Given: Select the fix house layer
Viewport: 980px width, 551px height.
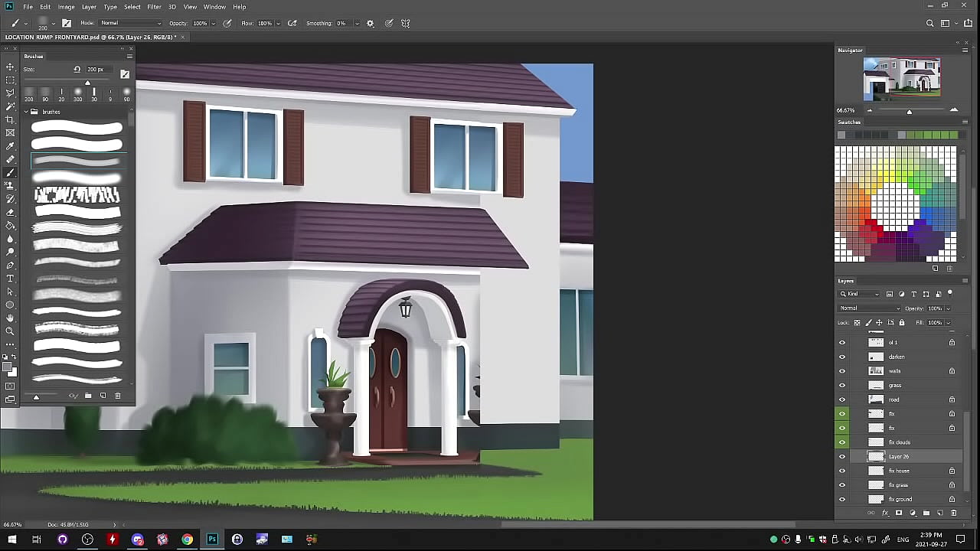Looking at the screenshot, I should pos(899,471).
